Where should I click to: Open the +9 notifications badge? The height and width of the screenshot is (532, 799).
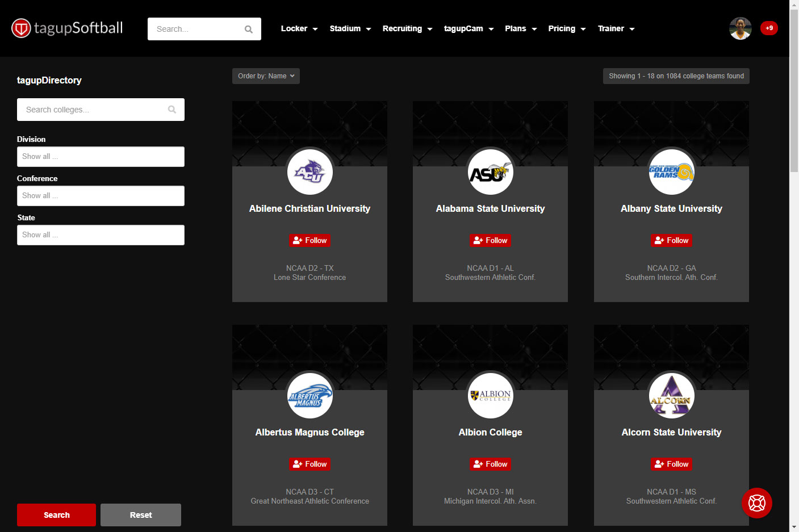[x=769, y=28]
